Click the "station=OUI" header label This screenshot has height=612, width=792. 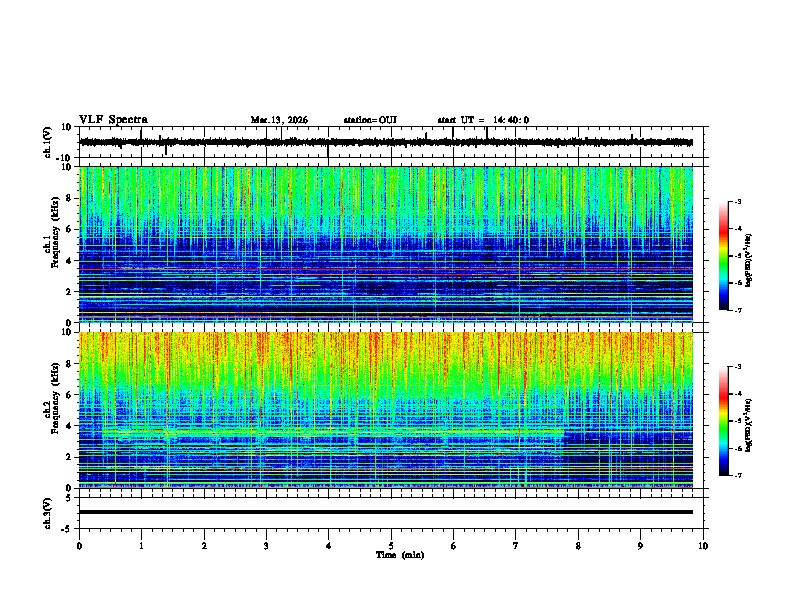(x=370, y=120)
